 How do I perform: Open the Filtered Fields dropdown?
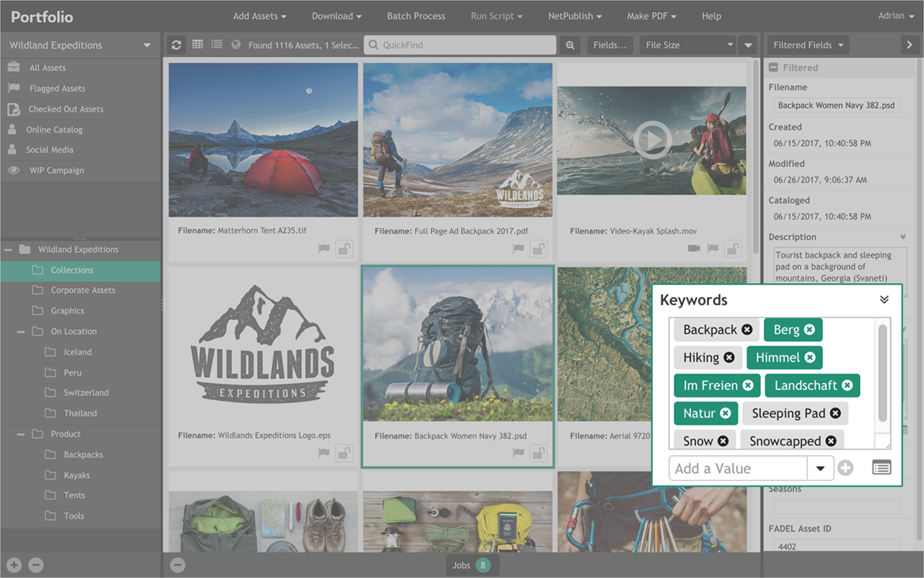[x=808, y=45]
